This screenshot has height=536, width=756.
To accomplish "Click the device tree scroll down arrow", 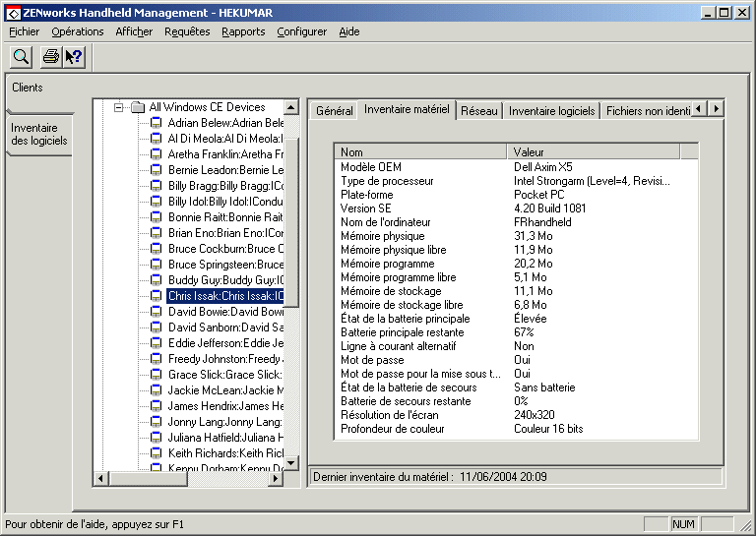I will (291, 462).
